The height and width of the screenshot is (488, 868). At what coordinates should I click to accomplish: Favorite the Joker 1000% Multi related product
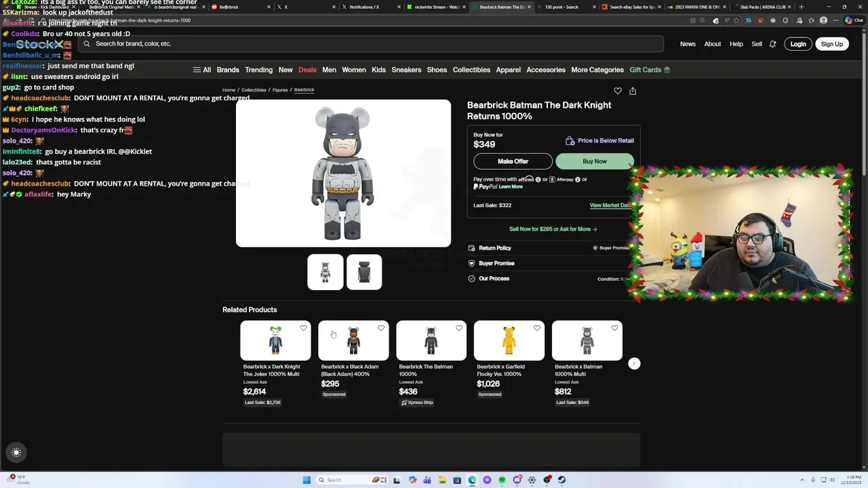click(303, 328)
